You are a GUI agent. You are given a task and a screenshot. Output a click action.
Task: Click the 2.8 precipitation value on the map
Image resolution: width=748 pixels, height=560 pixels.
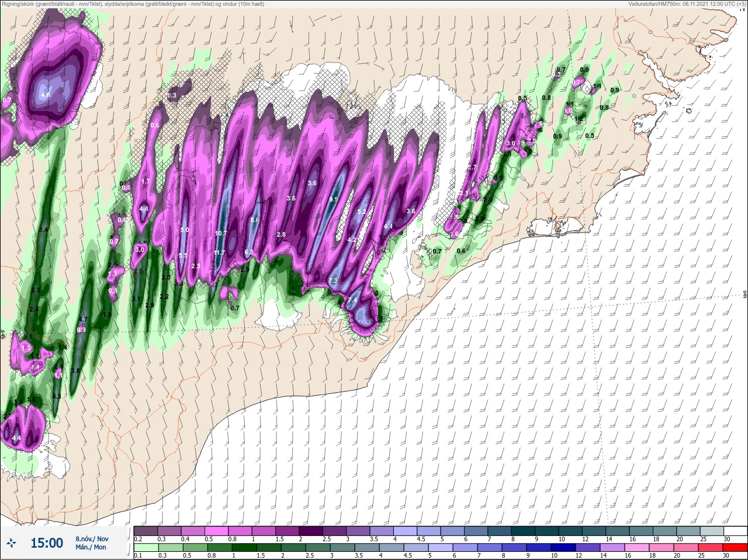(281, 234)
